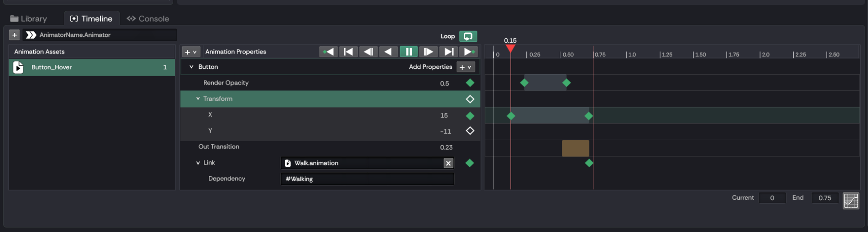Open the Console tab
Viewport: 868px width, 232px height.
coord(148,18)
